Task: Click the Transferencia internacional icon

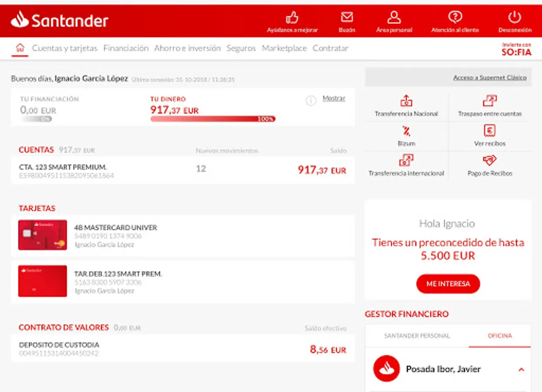Action: pyautogui.click(x=406, y=160)
